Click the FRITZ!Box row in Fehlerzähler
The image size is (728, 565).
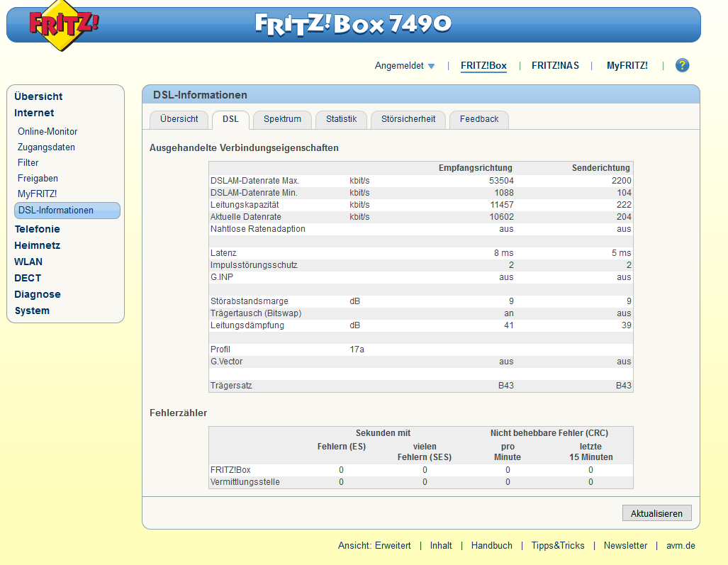420,470
